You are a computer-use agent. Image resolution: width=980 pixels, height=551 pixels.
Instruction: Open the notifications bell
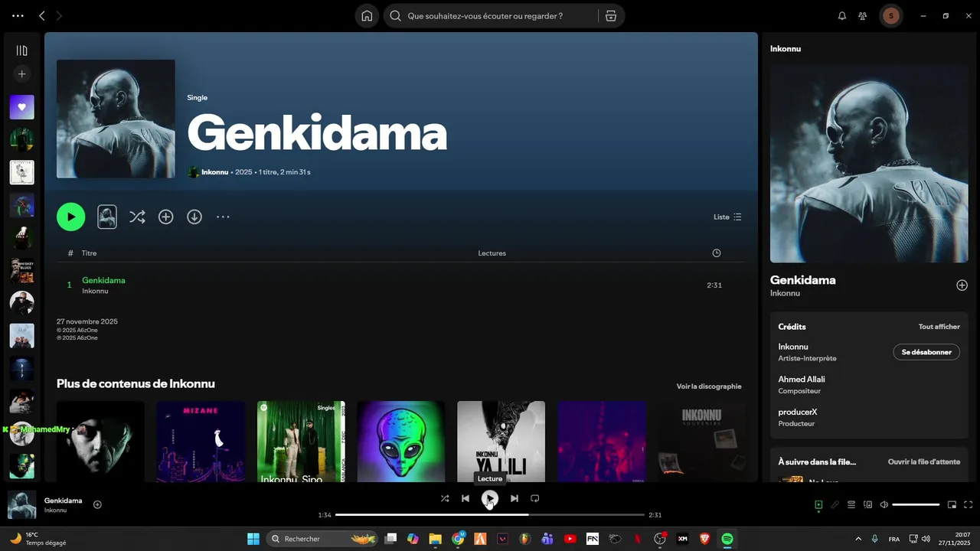tap(842, 16)
